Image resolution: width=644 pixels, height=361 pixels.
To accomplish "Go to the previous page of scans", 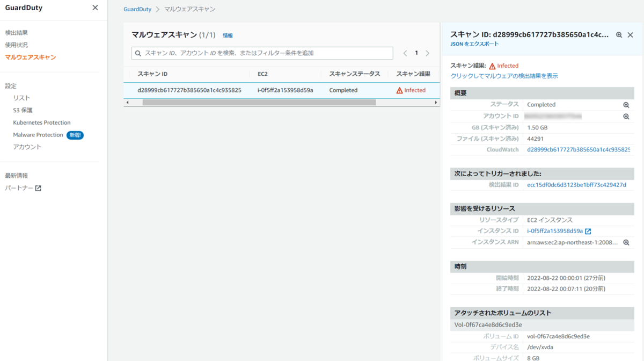I will point(405,53).
